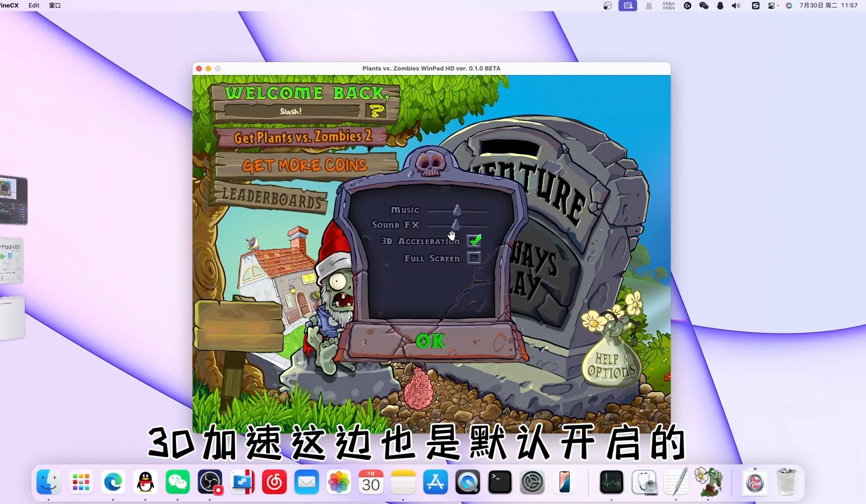Switch to OBS Studio in the dock
The image size is (866, 504).
210,482
